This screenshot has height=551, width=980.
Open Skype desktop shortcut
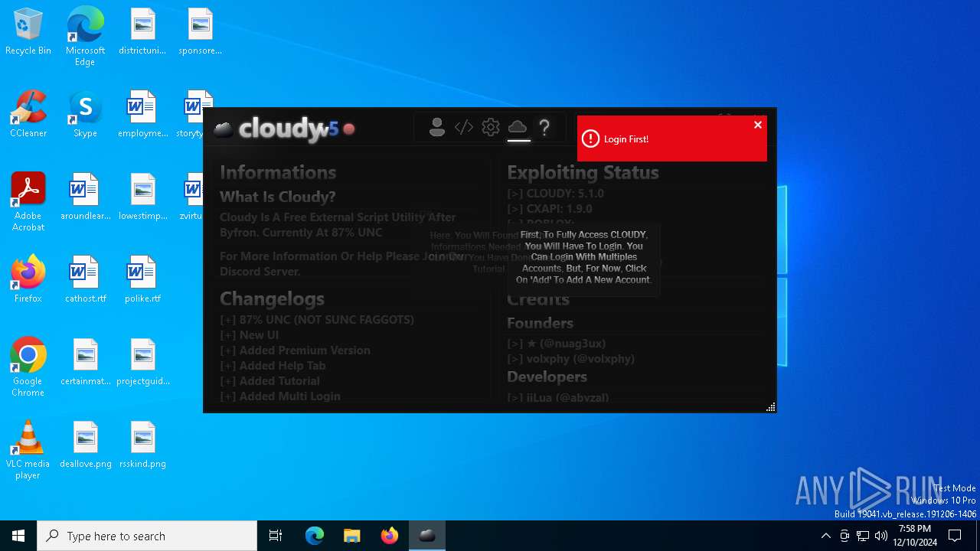85,114
